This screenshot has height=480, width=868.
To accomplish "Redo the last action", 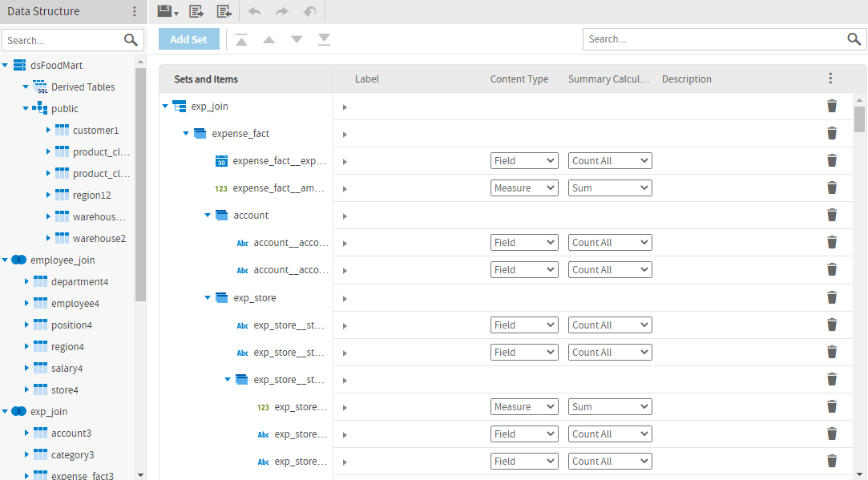I will coord(282,11).
